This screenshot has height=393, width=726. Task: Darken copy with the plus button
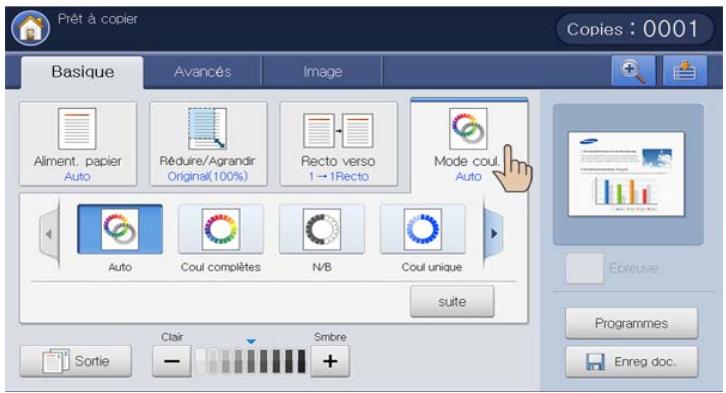click(330, 361)
